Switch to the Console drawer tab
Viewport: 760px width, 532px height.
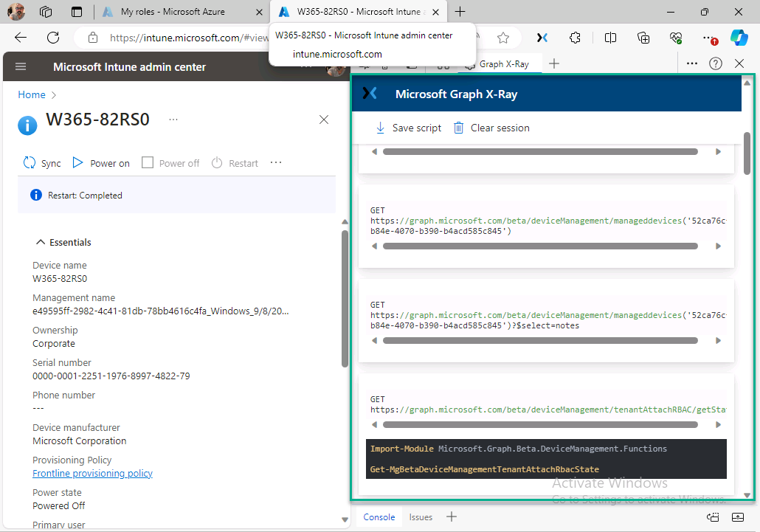tap(379, 517)
